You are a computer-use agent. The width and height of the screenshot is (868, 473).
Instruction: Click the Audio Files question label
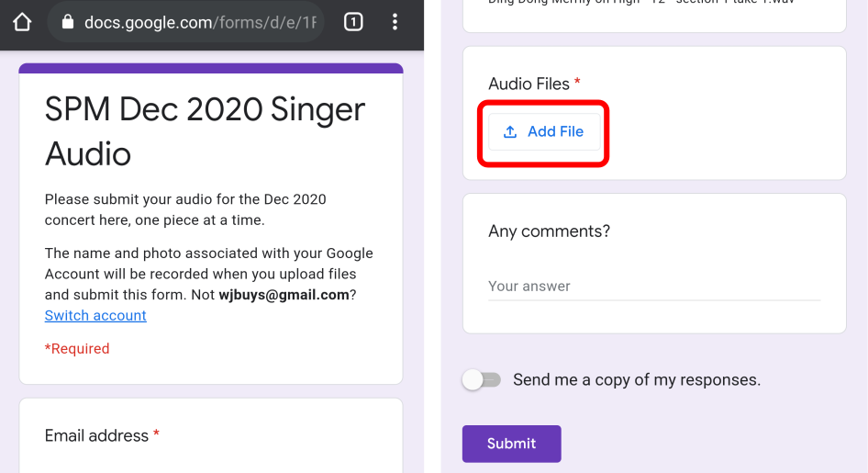pyautogui.click(x=529, y=84)
